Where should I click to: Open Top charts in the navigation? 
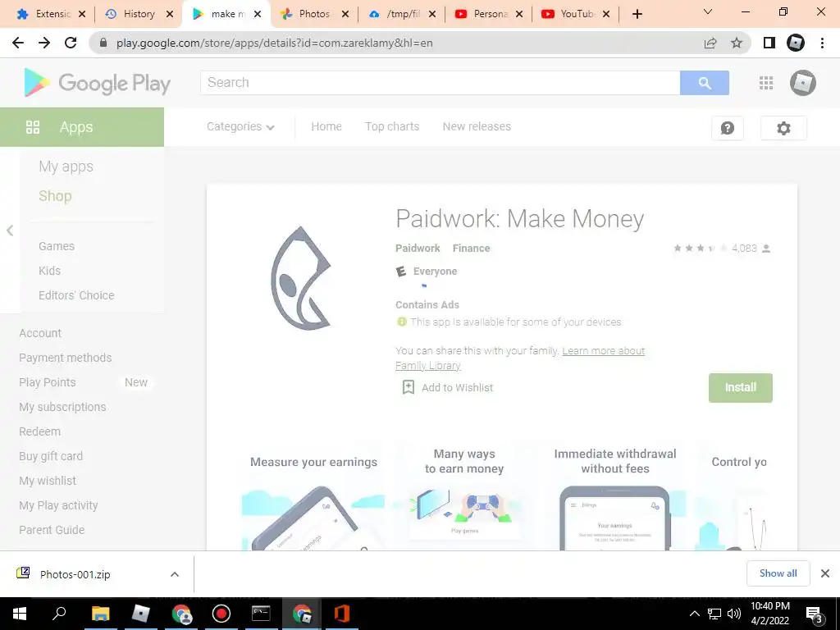coord(392,127)
